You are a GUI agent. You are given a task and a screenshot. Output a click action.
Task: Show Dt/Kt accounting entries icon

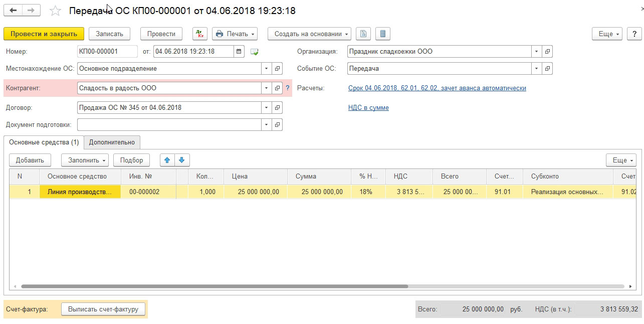click(x=200, y=34)
